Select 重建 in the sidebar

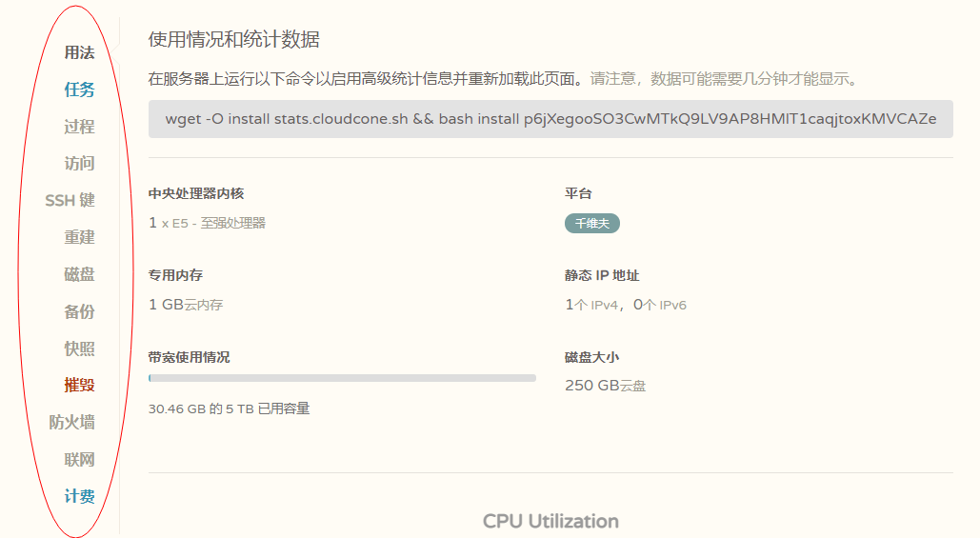(79, 238)
